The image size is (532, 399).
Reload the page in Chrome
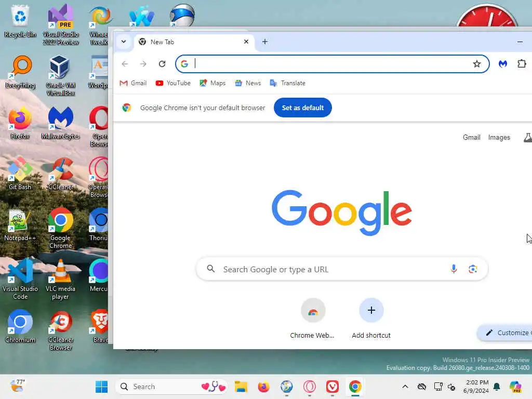point(162,64)
